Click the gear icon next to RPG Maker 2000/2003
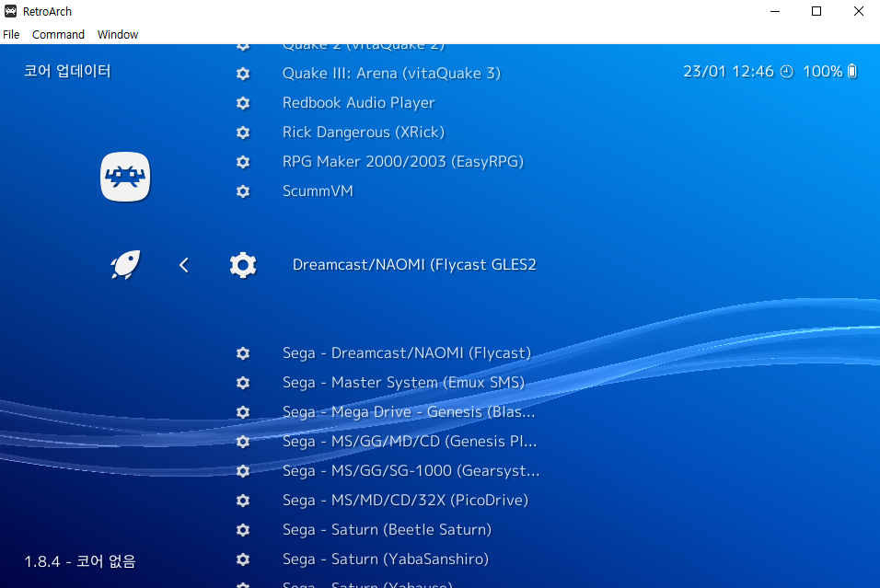The width and height of the screenshot is (880, 588). 243,162
